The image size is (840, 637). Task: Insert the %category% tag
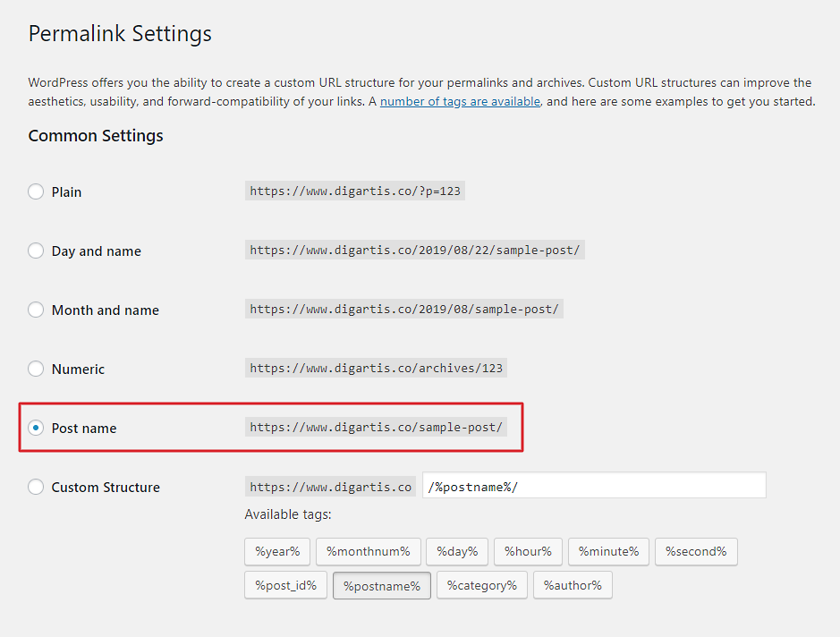click(482, 586)
